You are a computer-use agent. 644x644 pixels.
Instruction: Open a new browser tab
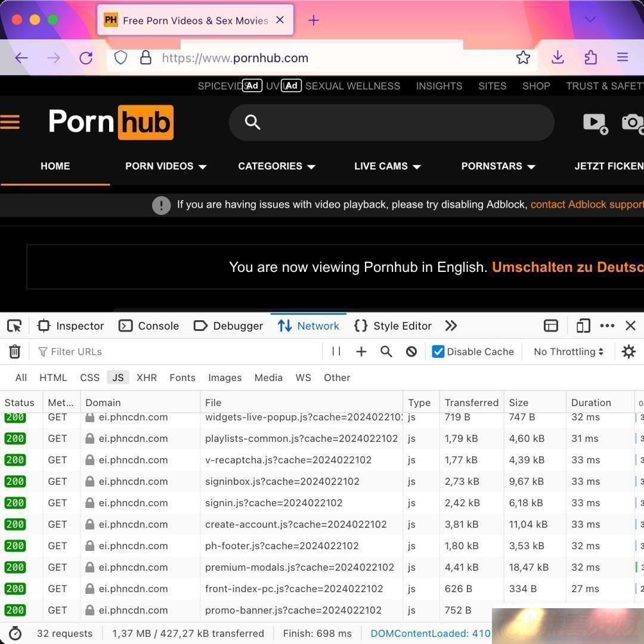point(314,20)
